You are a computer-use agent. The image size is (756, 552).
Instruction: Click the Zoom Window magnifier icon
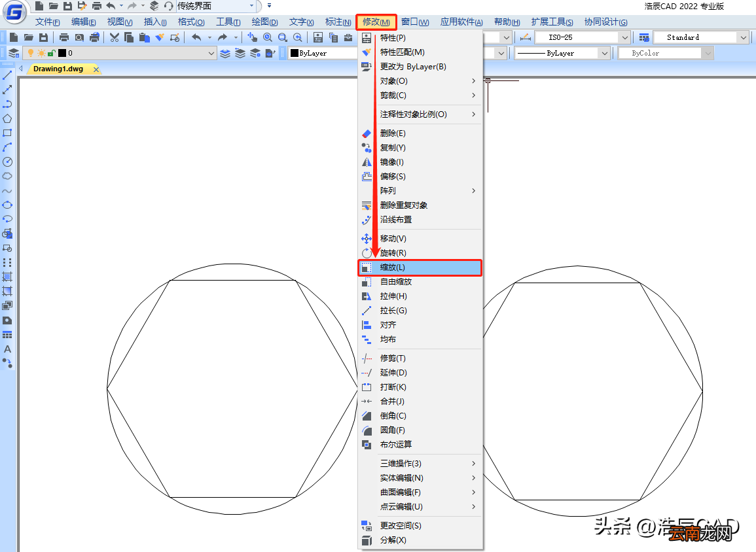[x=283, y=37]
